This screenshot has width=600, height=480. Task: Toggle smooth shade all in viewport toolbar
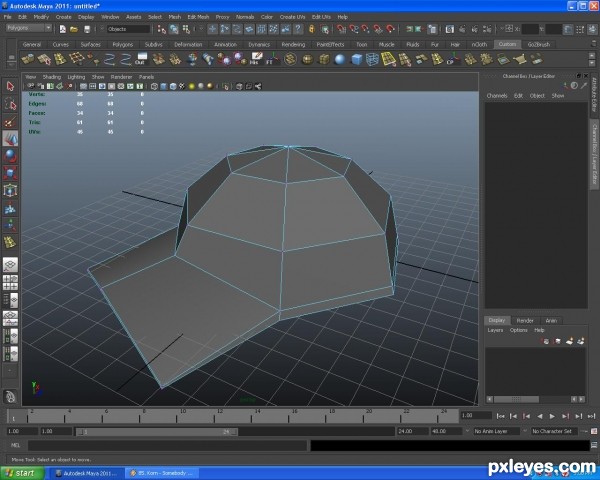164,87
